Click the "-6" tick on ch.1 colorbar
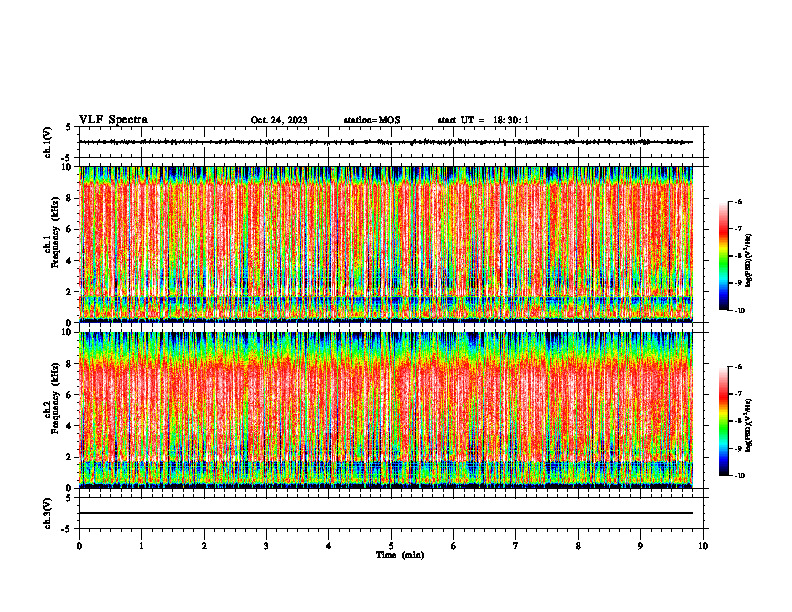Screen dimensions: 792x612 click(x=739, y=201)
